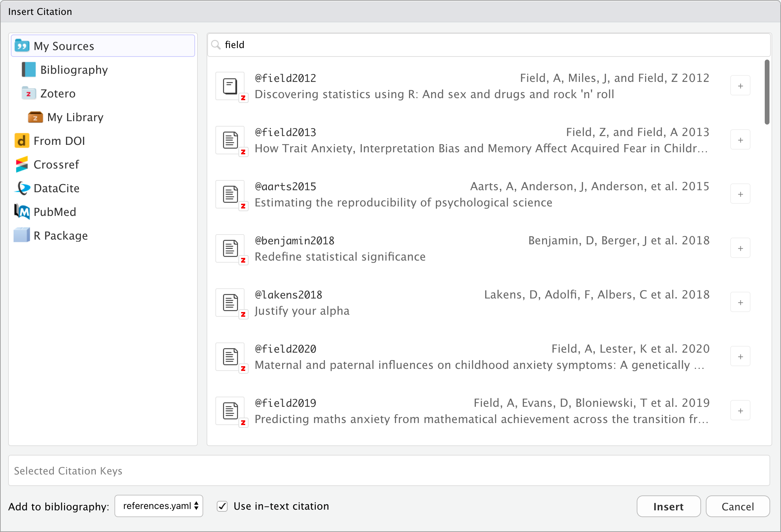The height and width of the screenshot is (532, 781).
Task: Click the results list scrollbar
Action: (767, 92)
